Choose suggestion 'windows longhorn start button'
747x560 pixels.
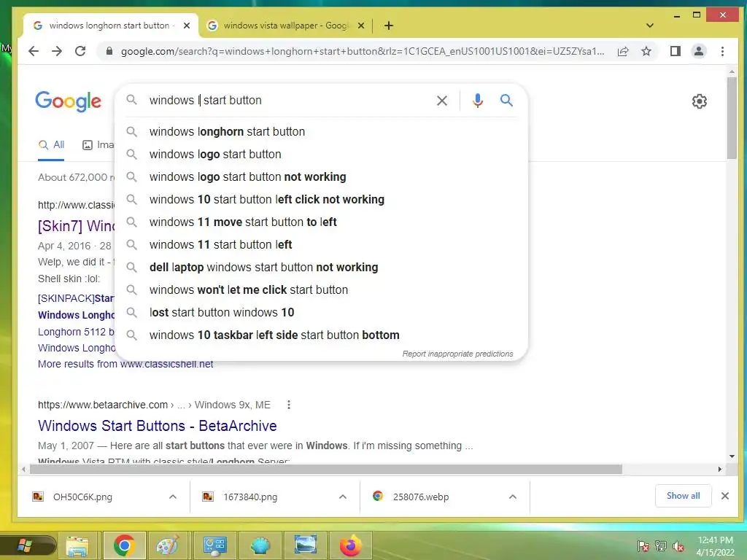coord(322,131)
